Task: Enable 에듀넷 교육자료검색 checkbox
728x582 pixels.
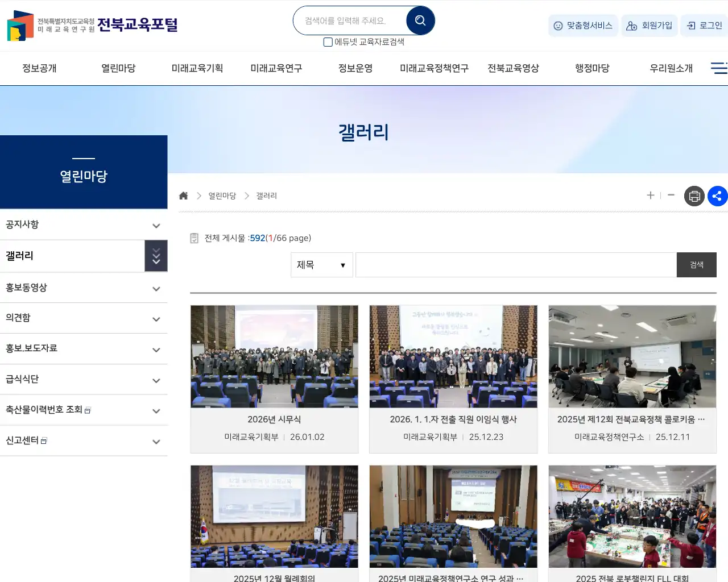Action: pos(328,41)
